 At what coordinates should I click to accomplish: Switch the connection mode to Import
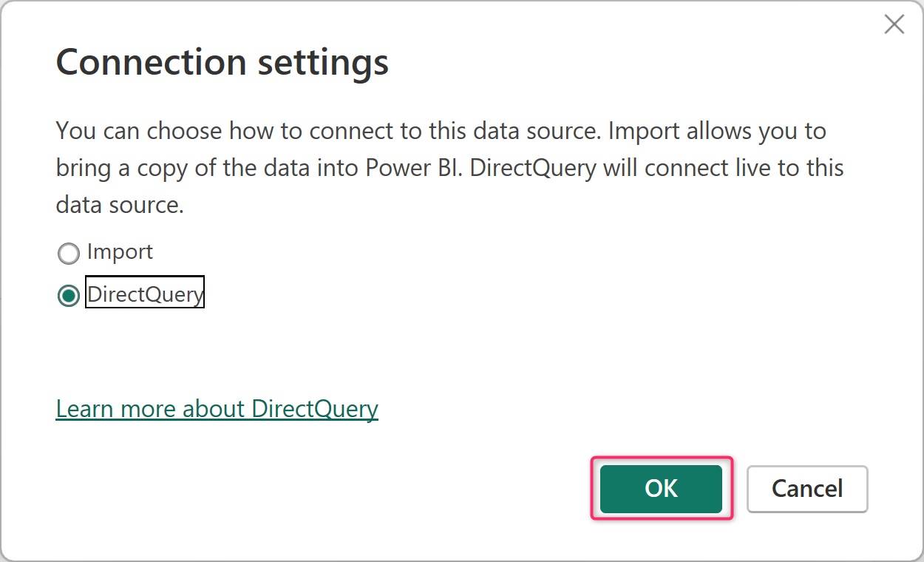(68, 254)
